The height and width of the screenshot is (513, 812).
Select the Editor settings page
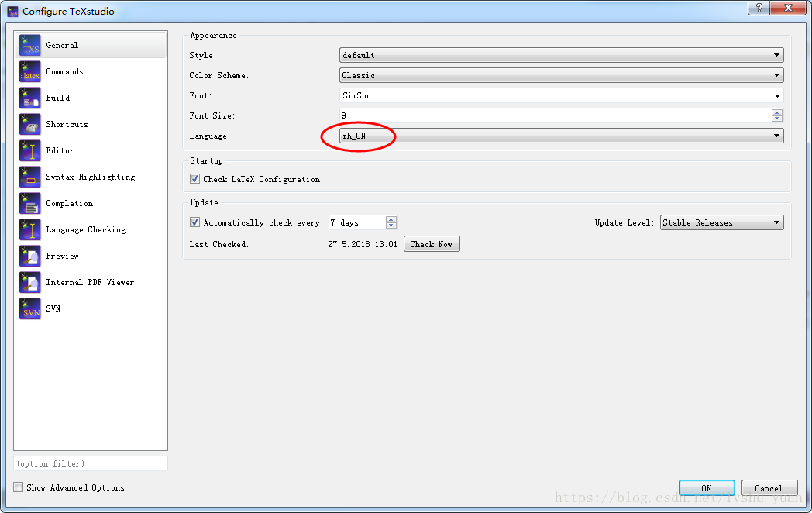pyautogui.click(x=60, y=151)
